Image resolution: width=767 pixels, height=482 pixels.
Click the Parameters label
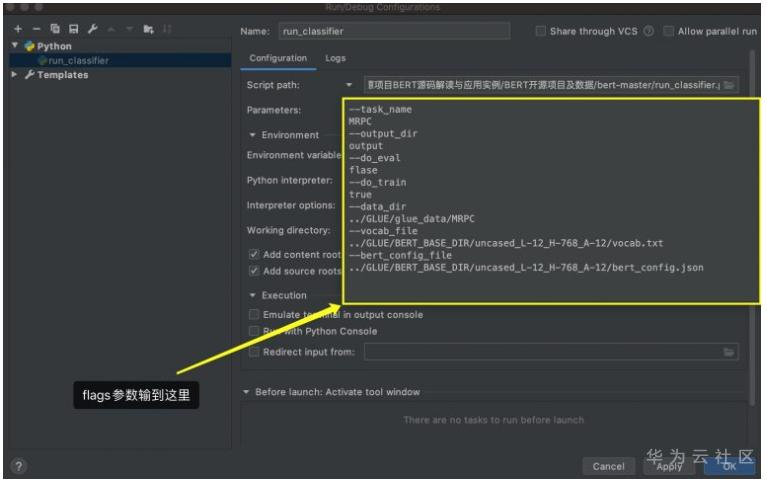pos(273,110)
